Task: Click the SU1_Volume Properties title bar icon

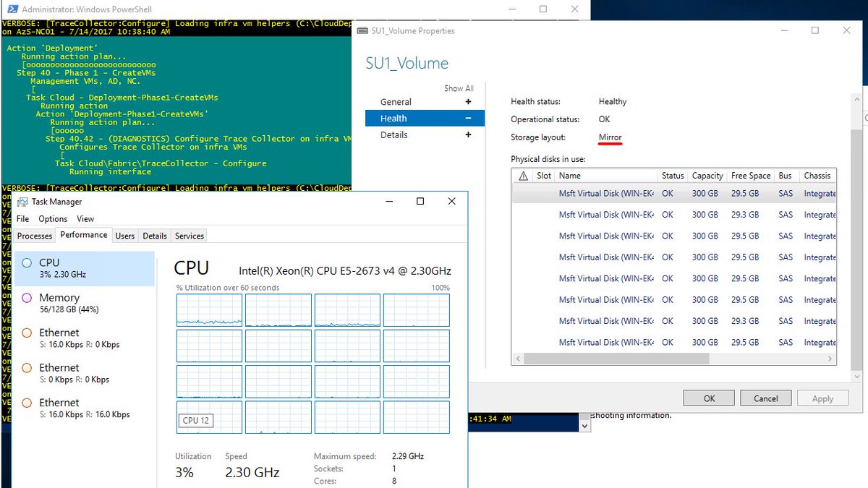Action: click(362, 31)
